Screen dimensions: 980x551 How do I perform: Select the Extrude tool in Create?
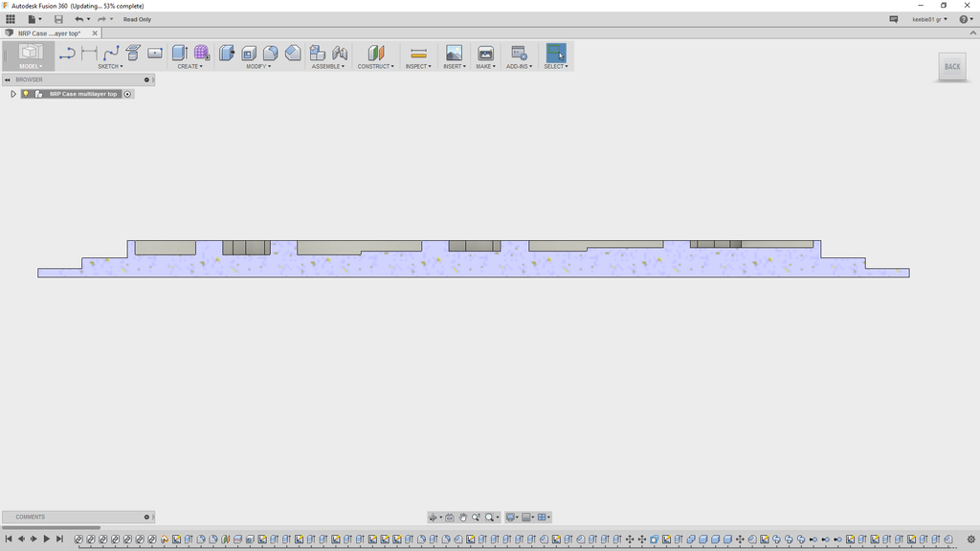point(180,54)
